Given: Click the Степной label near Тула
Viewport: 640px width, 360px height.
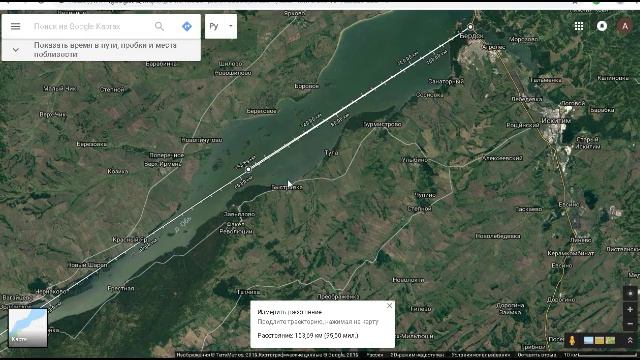Looking at the screenshot, I should click(x=420, y=209).
